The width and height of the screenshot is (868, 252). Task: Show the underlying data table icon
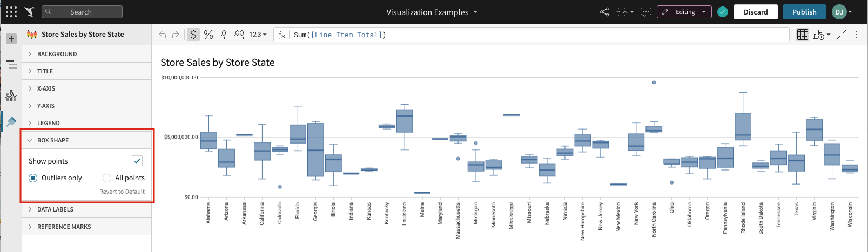point(803,35)
